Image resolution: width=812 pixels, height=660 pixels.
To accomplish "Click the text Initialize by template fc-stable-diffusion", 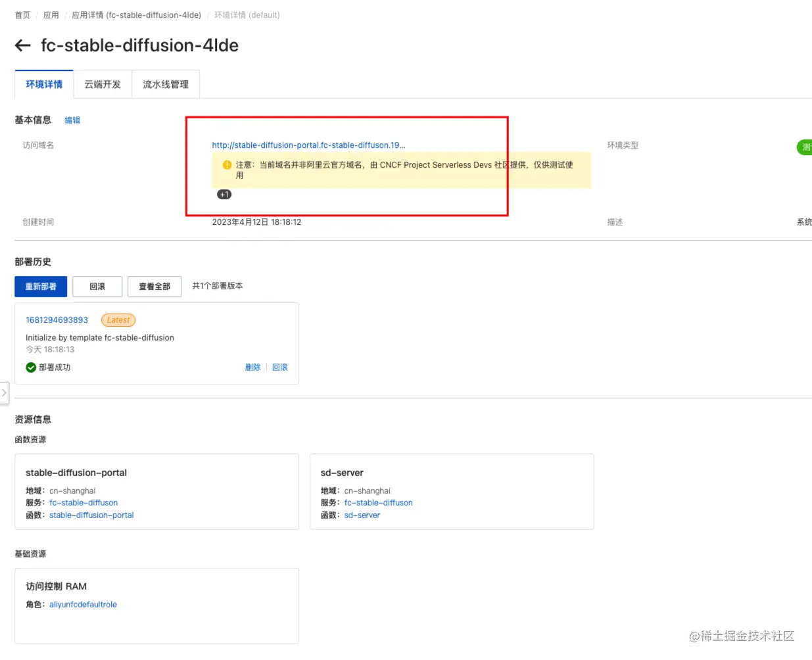I will pos(100,338).
